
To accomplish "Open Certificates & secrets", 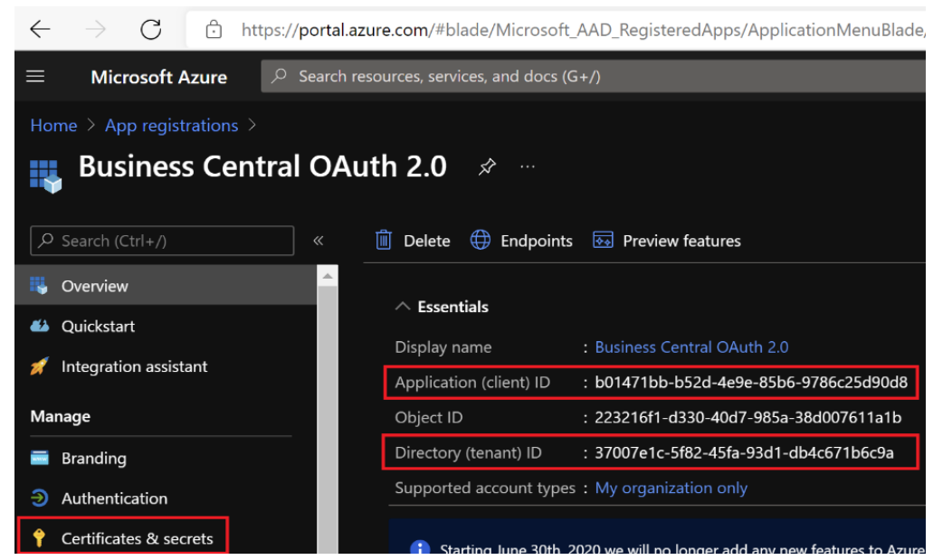I will coord(137,538).
